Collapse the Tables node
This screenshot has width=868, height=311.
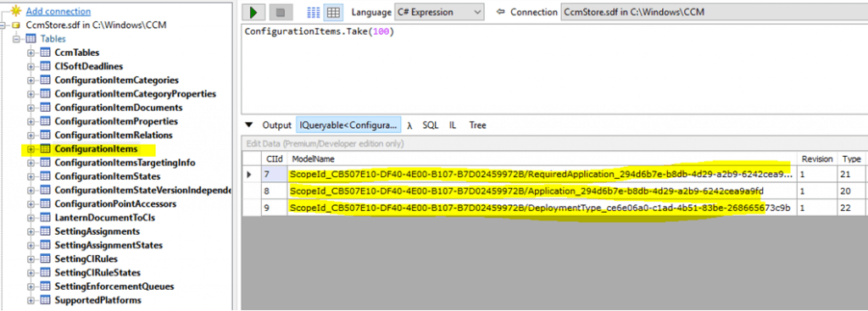pos(18,39)
